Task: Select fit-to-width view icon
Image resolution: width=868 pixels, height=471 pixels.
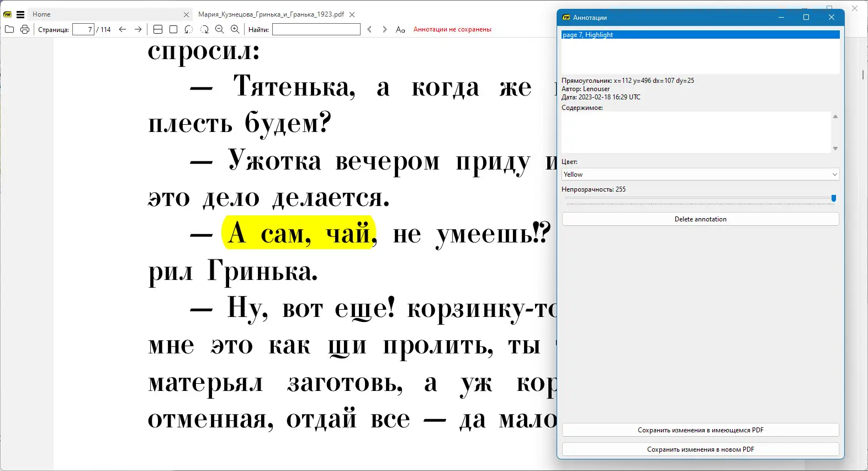Action: point(158,29)
